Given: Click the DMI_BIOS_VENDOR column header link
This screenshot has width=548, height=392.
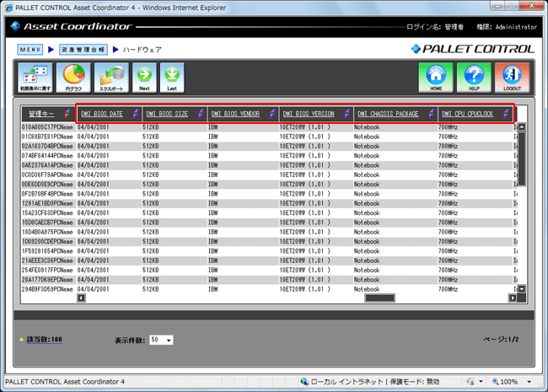Looking at the screenshot, I should tap(235, 114).
